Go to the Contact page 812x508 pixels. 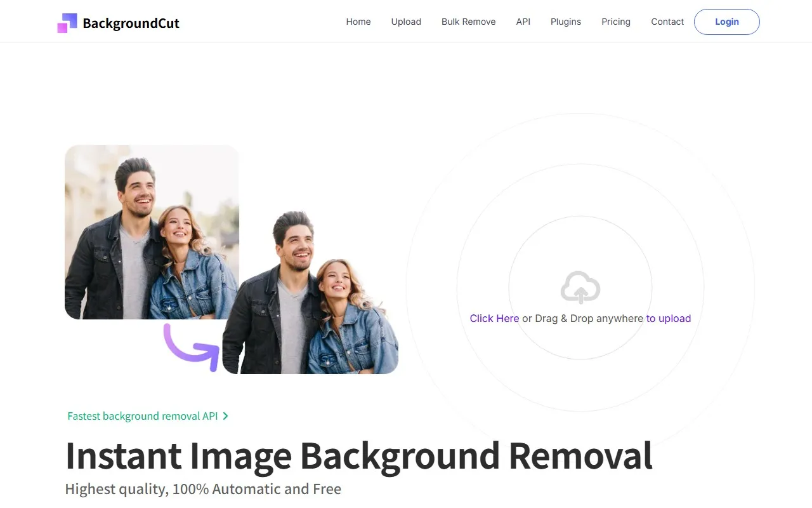667,22
